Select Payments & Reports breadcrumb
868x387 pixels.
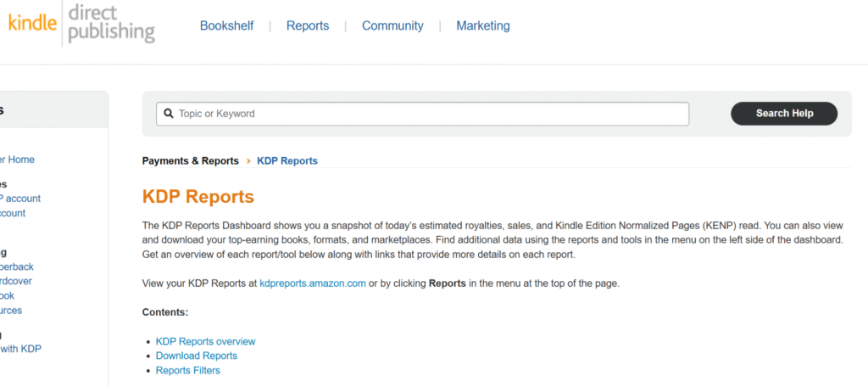coord(191,160)
